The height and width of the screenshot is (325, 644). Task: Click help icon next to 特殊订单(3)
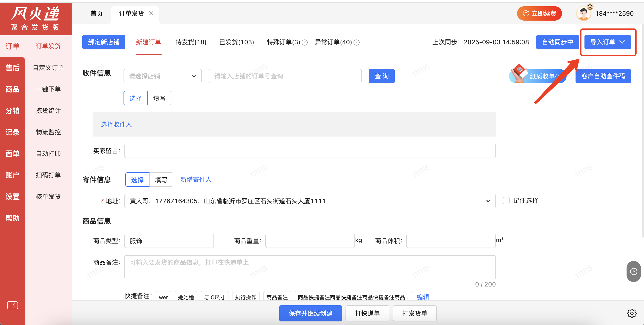point(305,43)
